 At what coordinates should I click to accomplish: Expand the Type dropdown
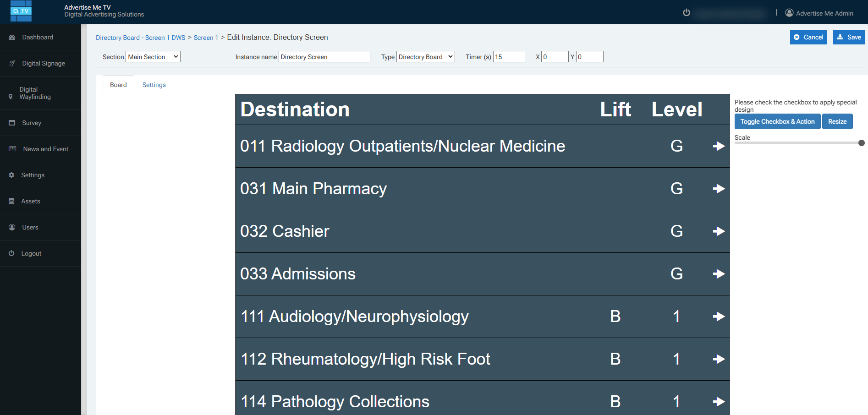pos(425,57)
